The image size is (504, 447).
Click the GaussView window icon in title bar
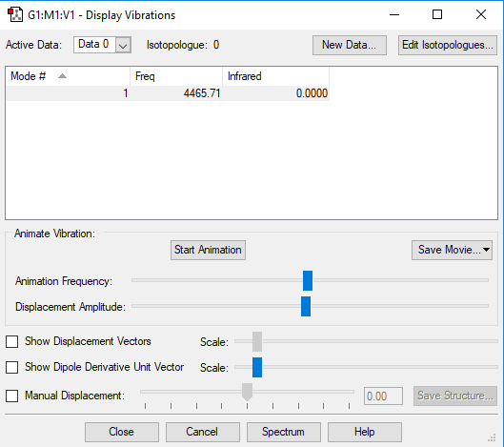coord(15,15)
